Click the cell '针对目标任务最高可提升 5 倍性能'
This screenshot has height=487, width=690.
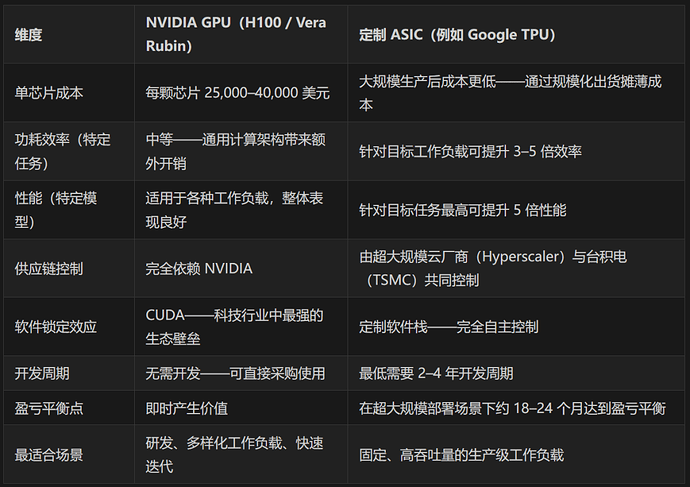click(x=516, y=210)
